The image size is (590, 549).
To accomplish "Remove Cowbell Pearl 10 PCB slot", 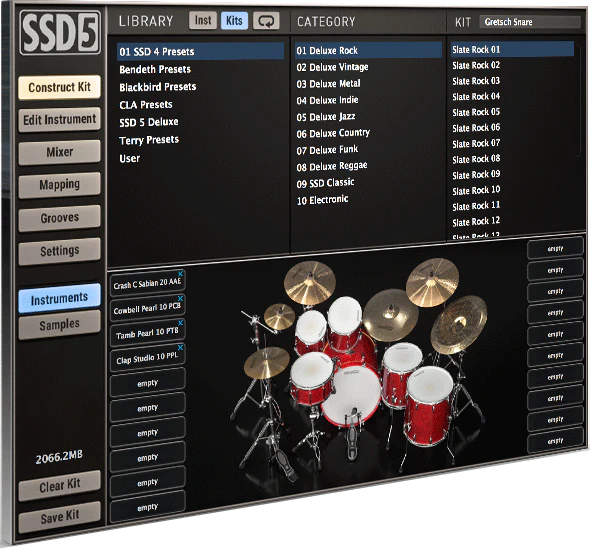I will 181,298.
